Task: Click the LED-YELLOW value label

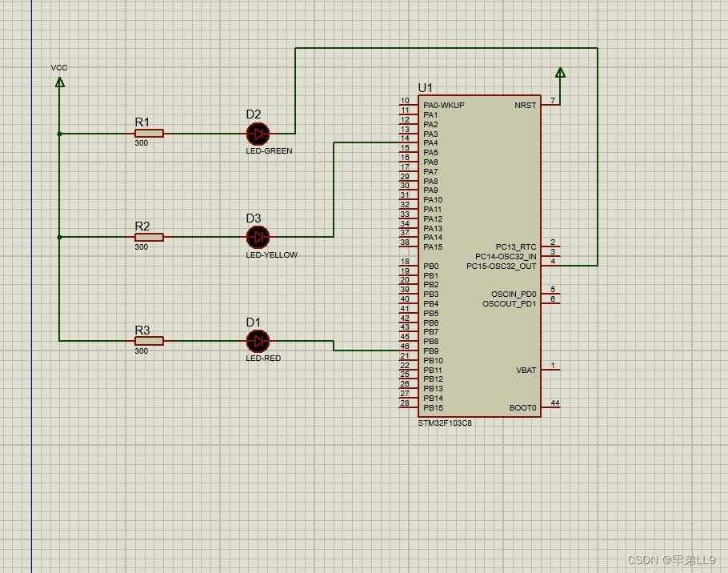Action: pos(271,255)
